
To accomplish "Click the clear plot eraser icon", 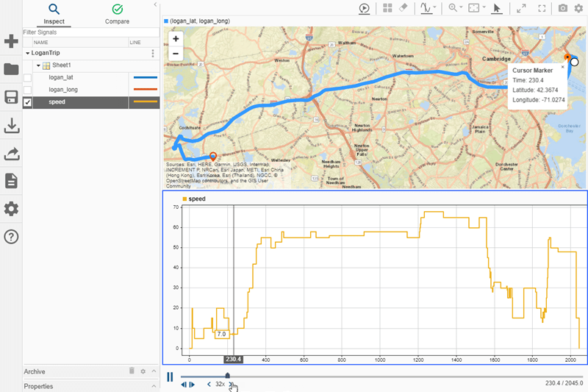I will 403,8.
